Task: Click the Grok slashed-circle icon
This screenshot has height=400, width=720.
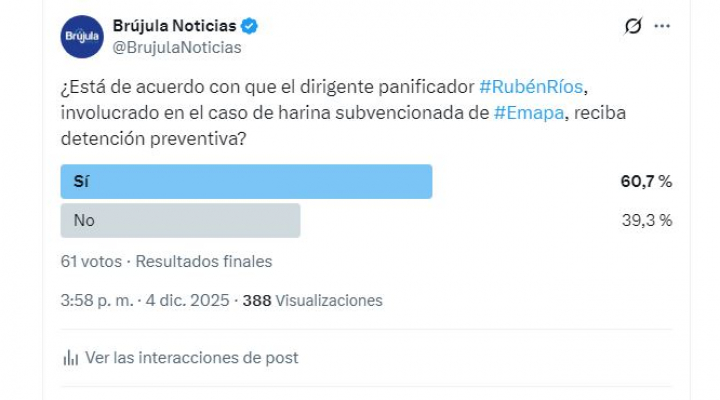Action: click(632, 27)
